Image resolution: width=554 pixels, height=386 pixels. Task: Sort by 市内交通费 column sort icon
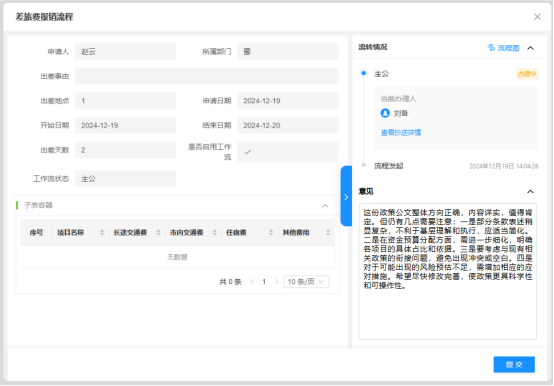pyautogui.click(x=215, y=232)
